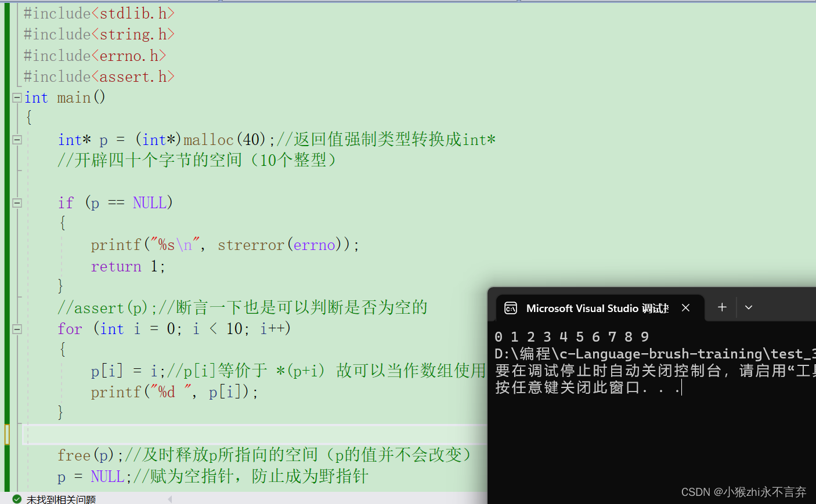
Task: Open a new console tab with plus
Action: tap(722, 307)
